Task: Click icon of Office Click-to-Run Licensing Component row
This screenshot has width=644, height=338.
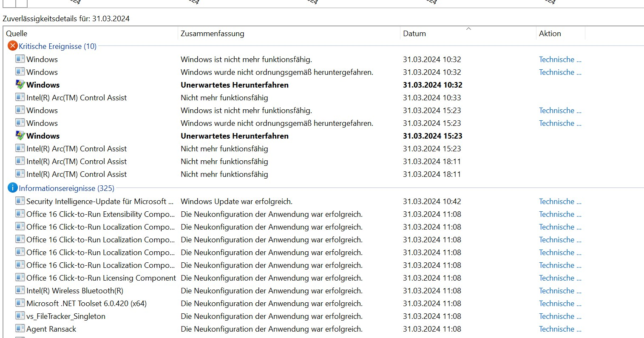Action: click(20, 277)
